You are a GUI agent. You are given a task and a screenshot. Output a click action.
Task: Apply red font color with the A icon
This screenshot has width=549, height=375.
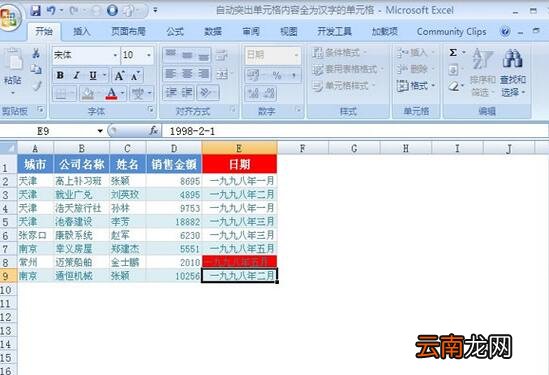coord(111,94)
